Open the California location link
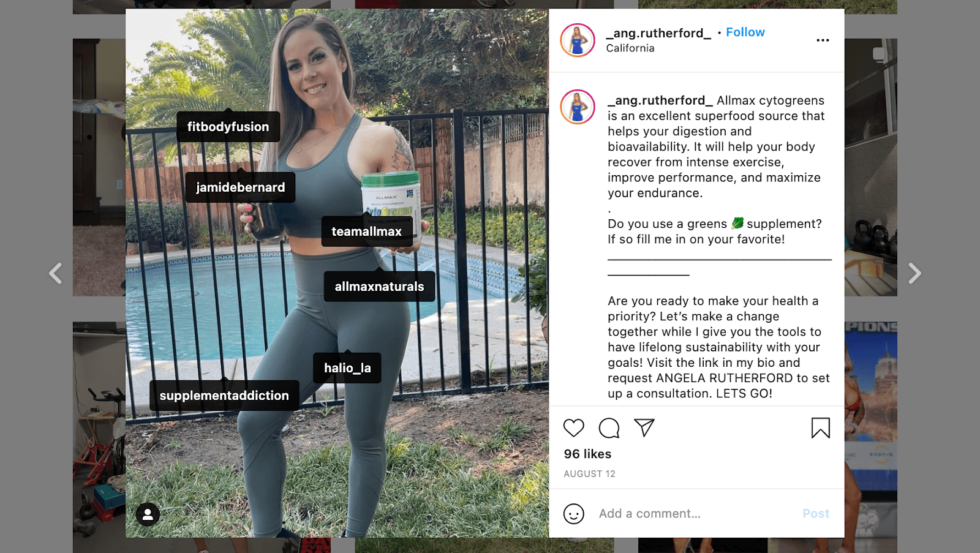 click(630, 48)
